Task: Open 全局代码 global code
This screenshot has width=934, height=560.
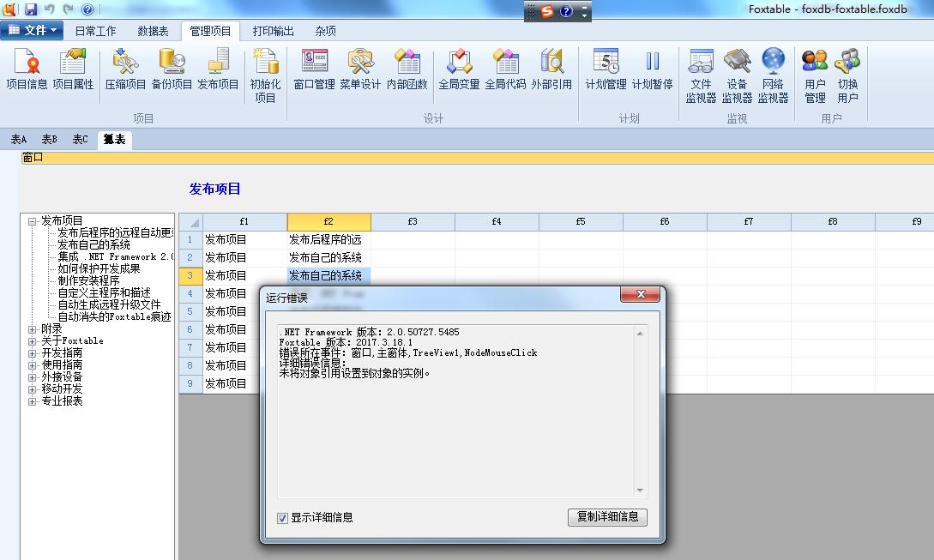Action: tap(505, 69)
